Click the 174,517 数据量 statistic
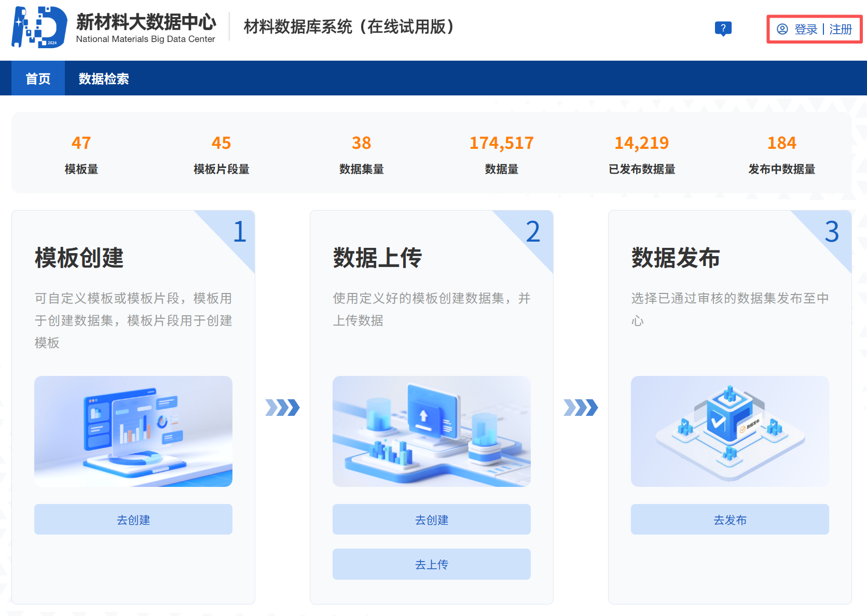 (502, 153)
